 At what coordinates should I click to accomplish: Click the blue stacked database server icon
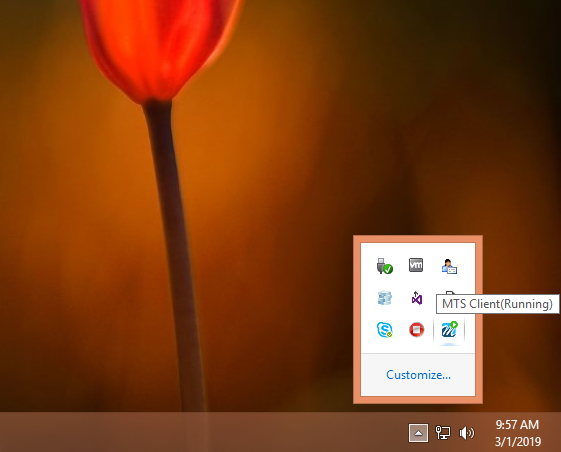(x=385, y=298)
